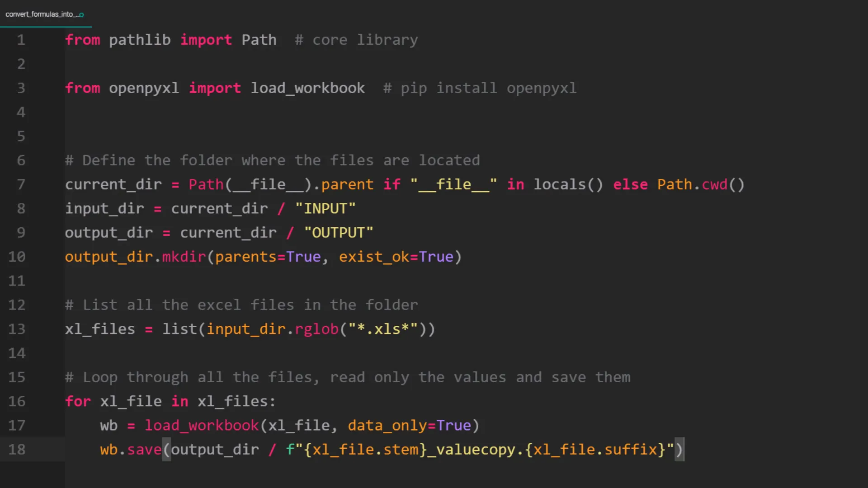Select the xl_files variable on line 13
The width and height of the screenshot is (868, 488).
pos(99,329)
